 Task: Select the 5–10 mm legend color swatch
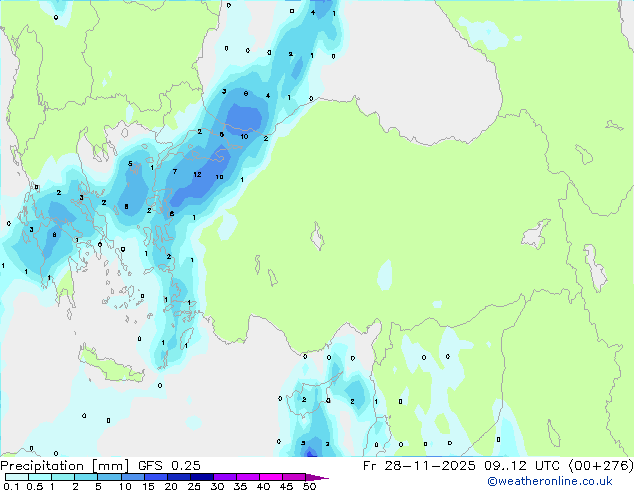pos(109,477)
